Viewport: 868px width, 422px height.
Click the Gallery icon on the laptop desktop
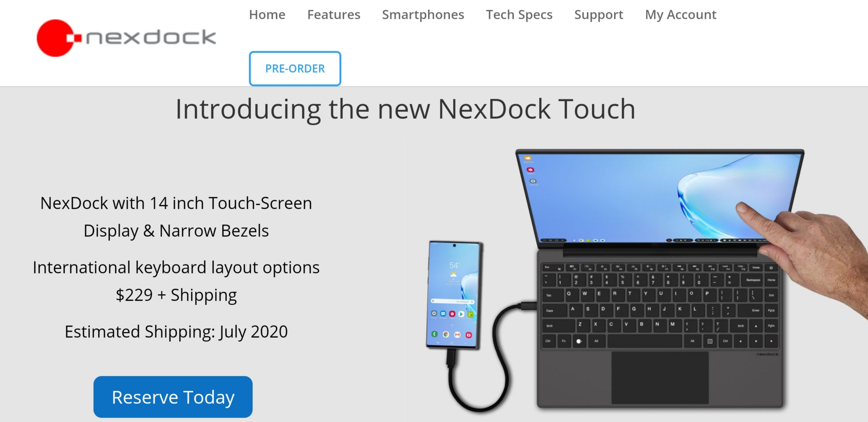(x=530, y=170)
